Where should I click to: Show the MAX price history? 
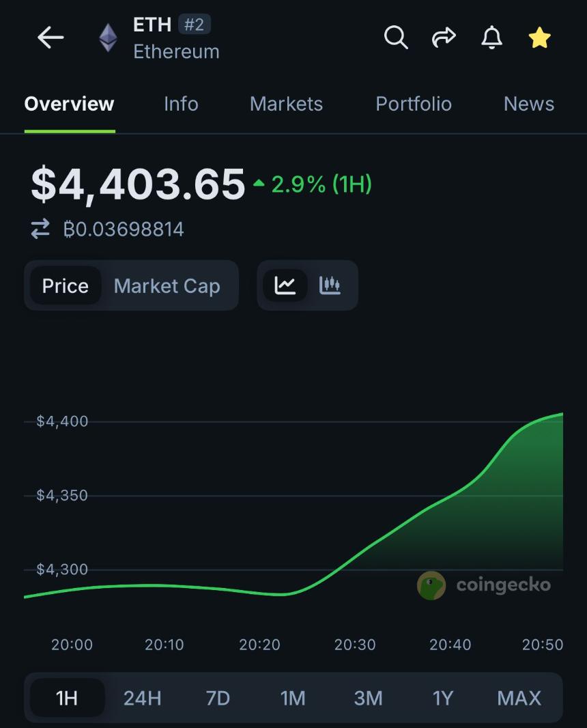[x=519, y=699]
